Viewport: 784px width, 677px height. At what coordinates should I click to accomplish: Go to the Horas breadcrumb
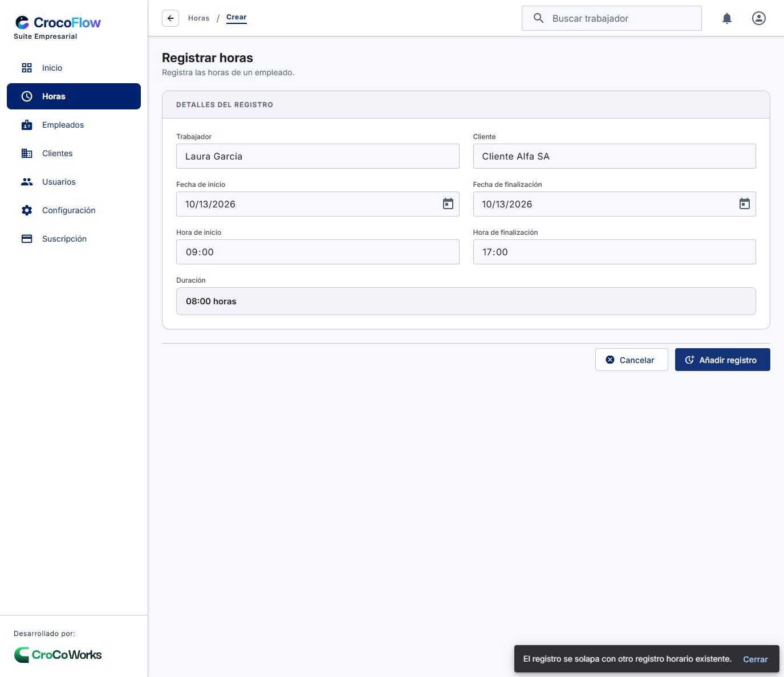click(x=198, y=18)
